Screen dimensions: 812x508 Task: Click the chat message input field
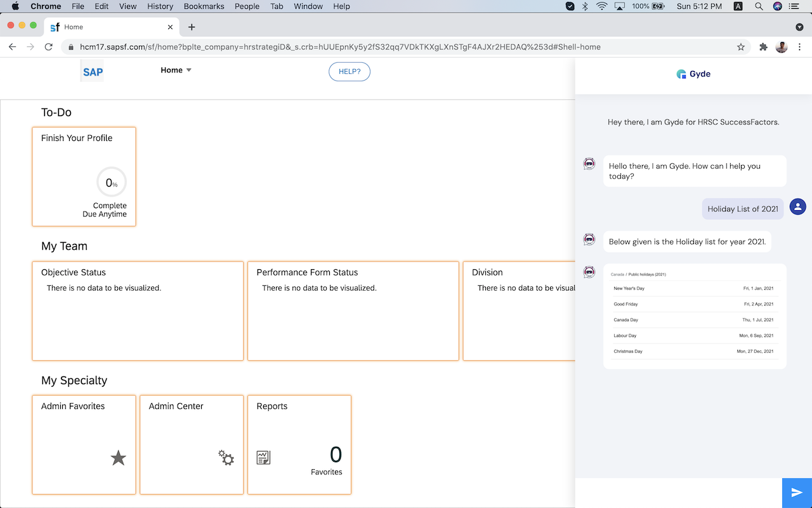(x=678, y=493)
